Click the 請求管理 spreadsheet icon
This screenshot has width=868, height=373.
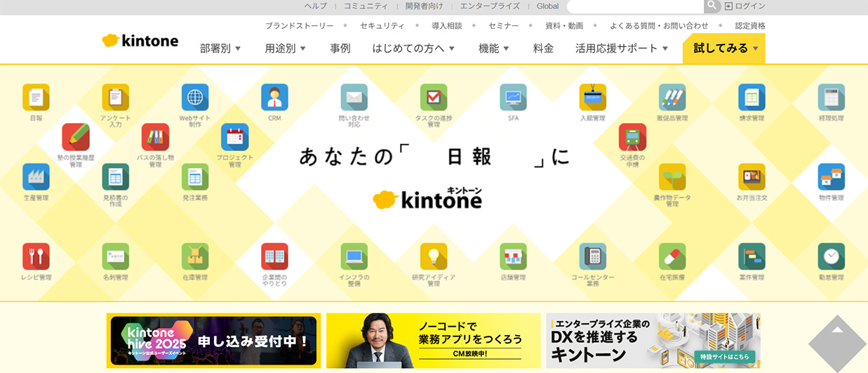pyautogui.click(x=752, y=97)
